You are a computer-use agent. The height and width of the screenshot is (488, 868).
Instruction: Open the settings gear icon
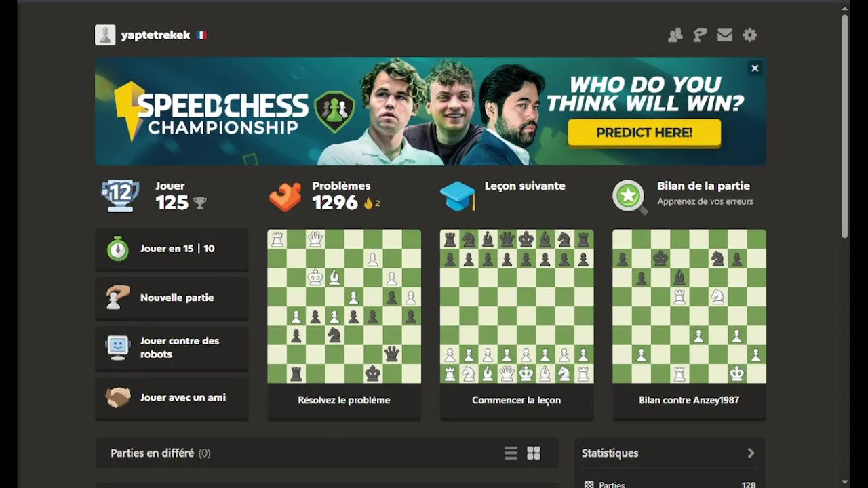(x=749, y=35)
